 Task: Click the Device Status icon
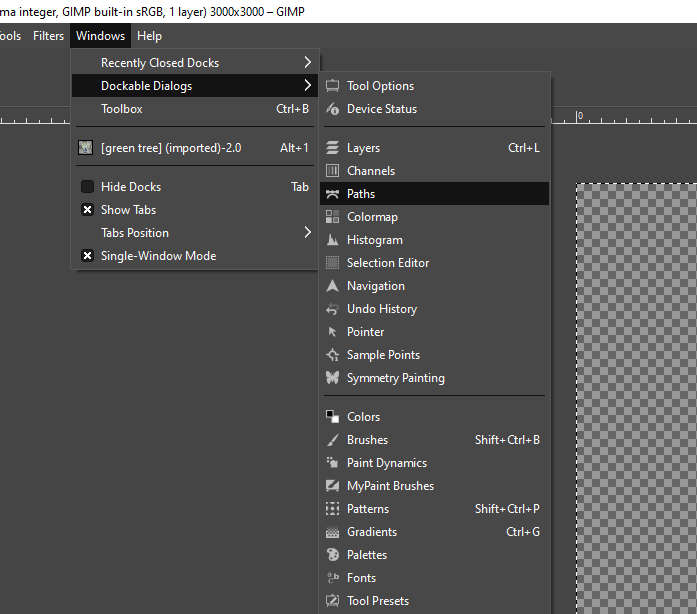(x=332, y=109)
